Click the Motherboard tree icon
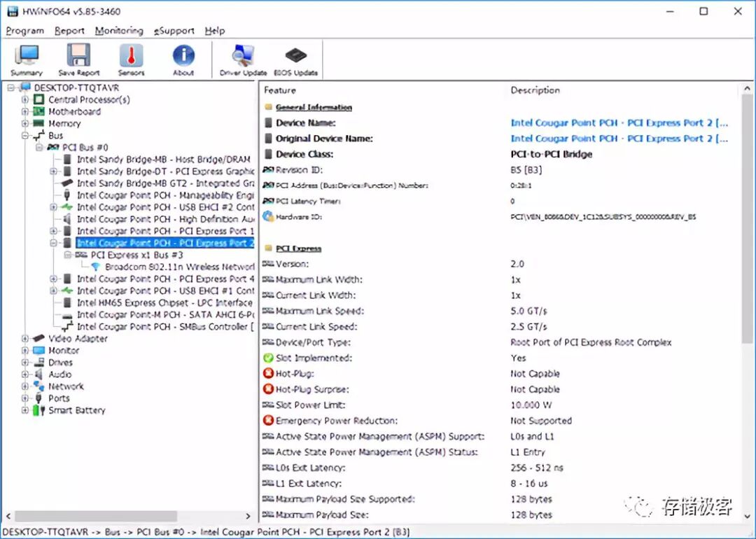This screenshot has width=756, height=539. [38, 111]
